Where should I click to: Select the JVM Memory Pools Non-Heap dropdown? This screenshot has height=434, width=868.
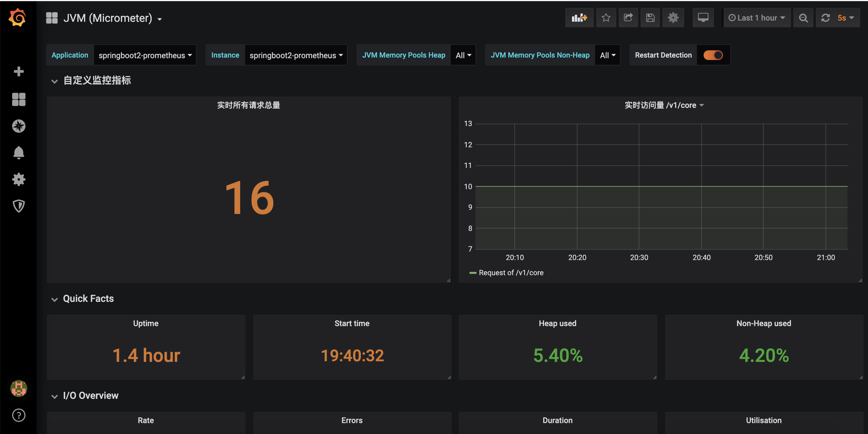pyautogui.click(x=608, y=55)
